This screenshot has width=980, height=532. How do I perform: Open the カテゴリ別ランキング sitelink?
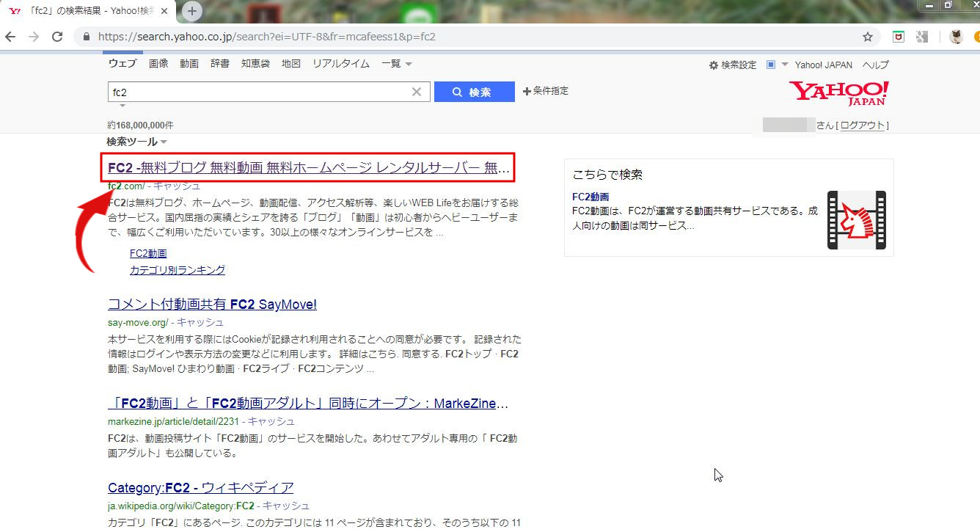point(178,270)
